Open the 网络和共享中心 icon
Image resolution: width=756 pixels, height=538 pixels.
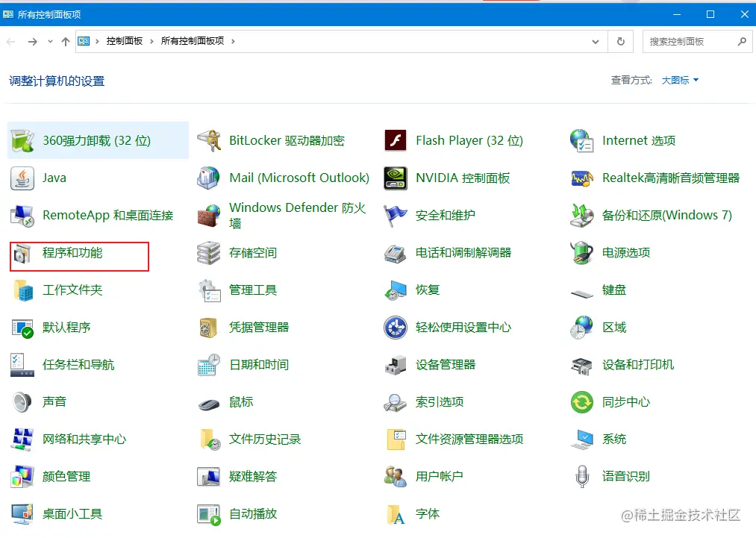pyautogui.click(x=22, y=440)
